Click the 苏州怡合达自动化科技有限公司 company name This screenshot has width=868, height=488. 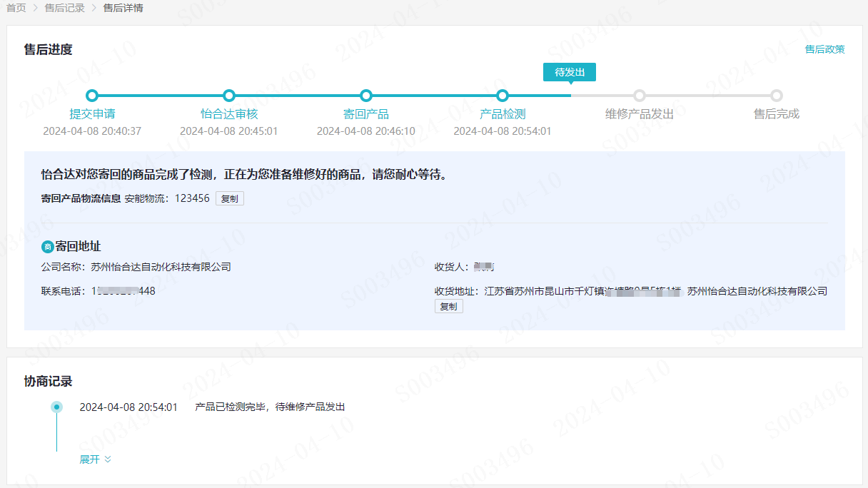coord(161,267)
